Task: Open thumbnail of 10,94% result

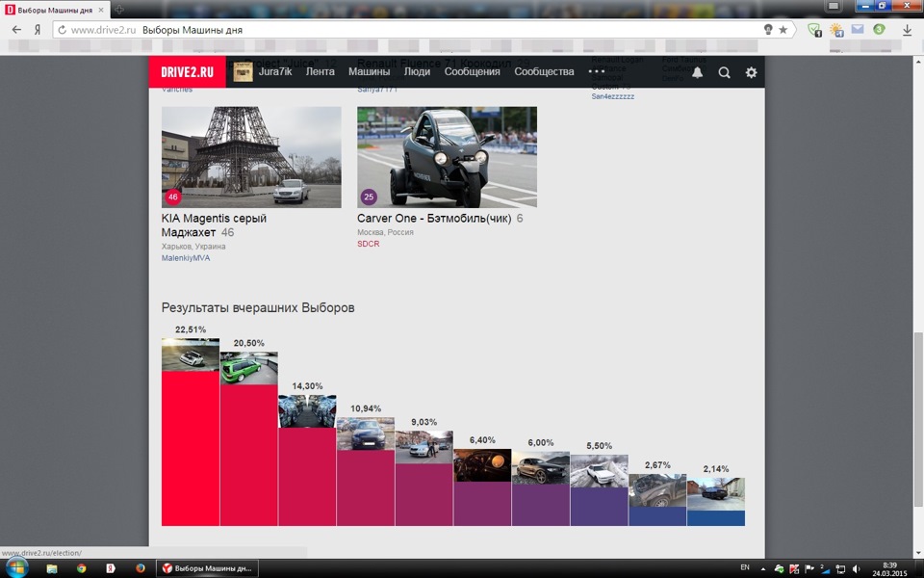Action: (x=366, y=433)
